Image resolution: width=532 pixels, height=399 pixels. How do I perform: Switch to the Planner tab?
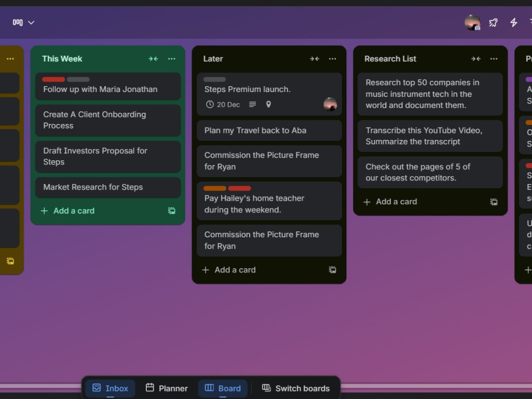coord(167,388)
